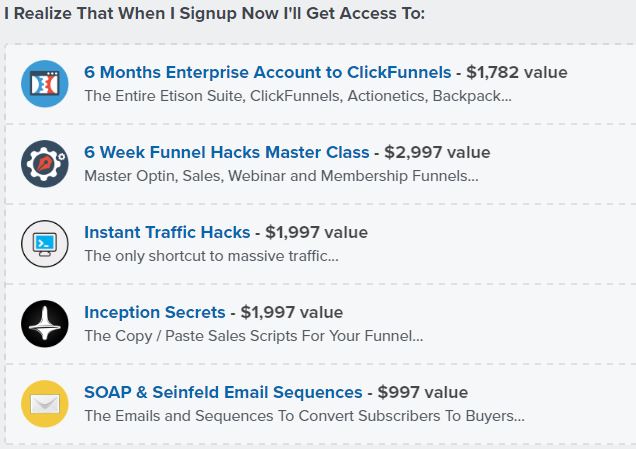Click the Inception Secrets spinning top icon
The image size is (636, 449).
click(x=45, y=324)
